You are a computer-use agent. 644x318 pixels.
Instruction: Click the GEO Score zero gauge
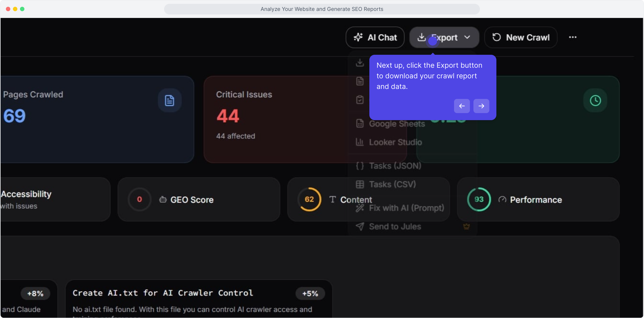point(139,199)
